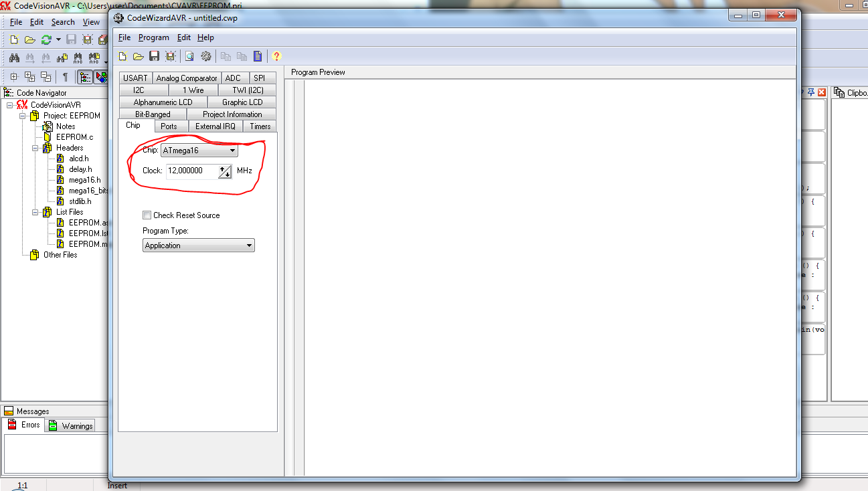
Task: Collapse the Headers tree node
Action: (x=36, y=148)
